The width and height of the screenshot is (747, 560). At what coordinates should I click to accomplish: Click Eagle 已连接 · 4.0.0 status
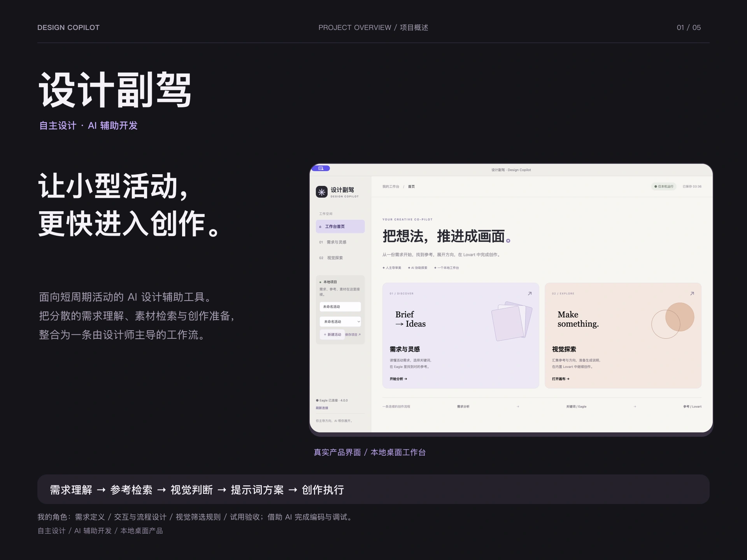pyautogui.click(x=332, y=400)
